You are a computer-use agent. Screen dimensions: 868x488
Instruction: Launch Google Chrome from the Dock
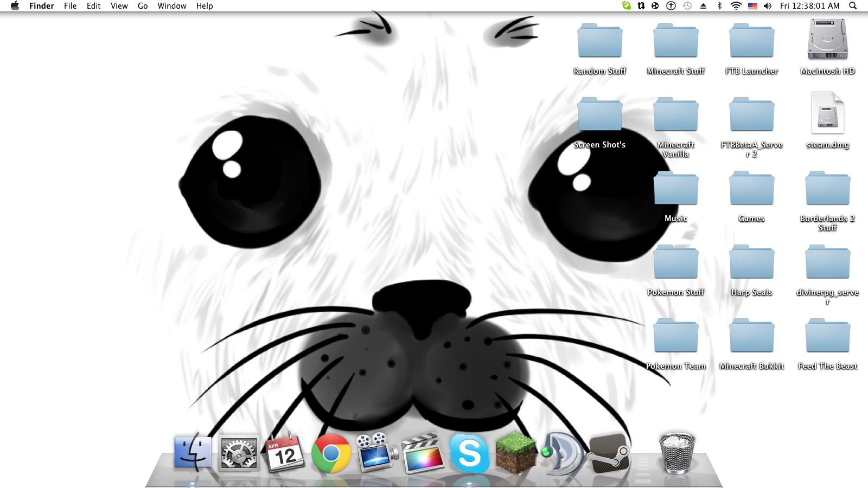click(x=331, y=453)
